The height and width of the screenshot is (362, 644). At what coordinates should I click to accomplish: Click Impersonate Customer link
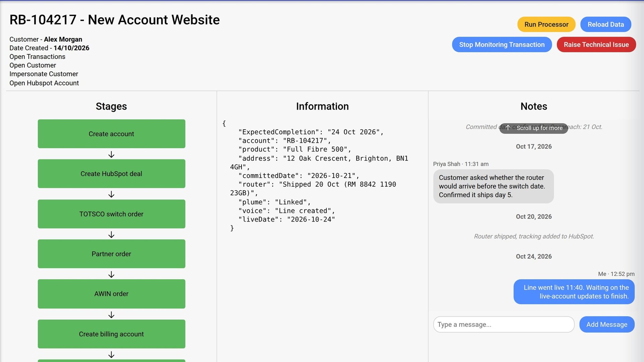[x=44, y=74]
